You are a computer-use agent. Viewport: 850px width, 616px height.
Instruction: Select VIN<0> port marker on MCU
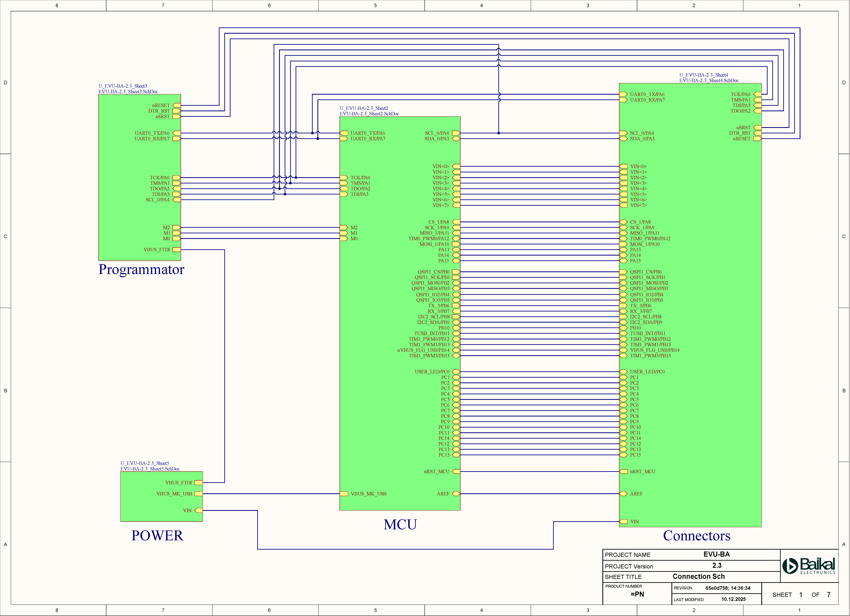click(456, 166)
